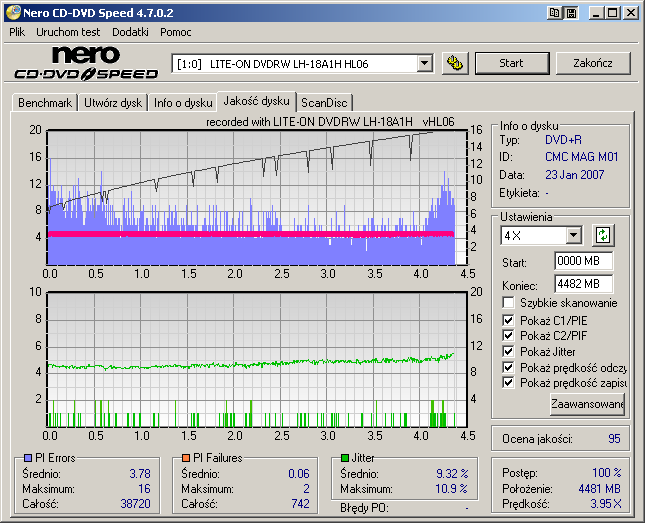This screenshot has height=523, width=645.
Task: Enable the Szybkie skanowanie checkbox
Action: click(x=508, y=302)
